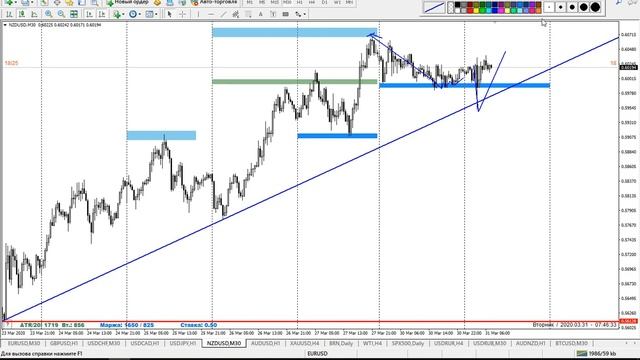Viewport: 640px width, 360px height.
Task: Switch to SPX500,Daily chart tab
Action: [408, 343]
